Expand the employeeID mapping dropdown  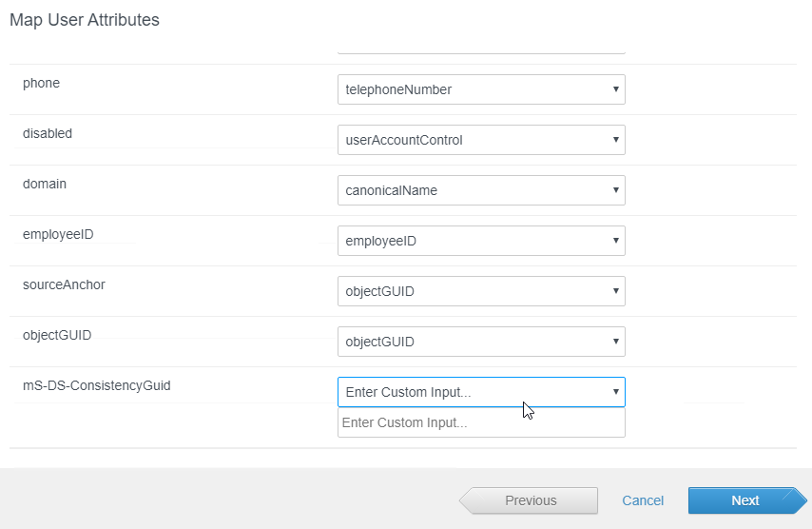pos(481,241)
